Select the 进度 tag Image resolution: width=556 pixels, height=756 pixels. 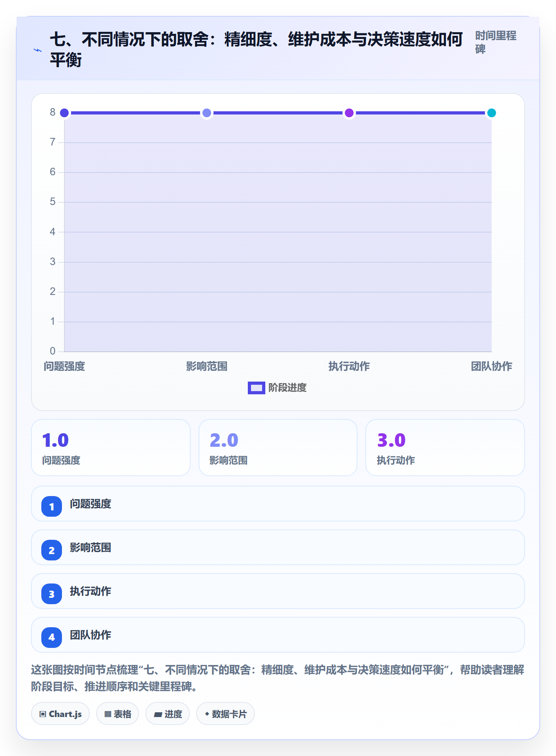click(168, 714)
